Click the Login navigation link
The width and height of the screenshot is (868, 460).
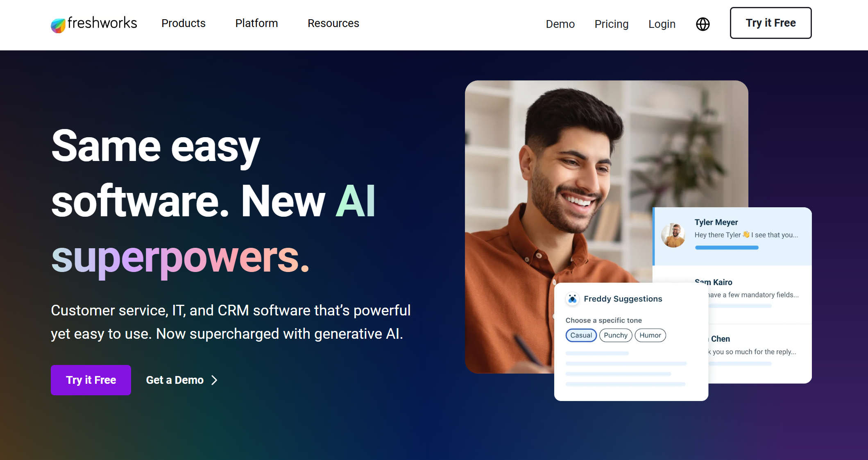(x=661, y=23)
